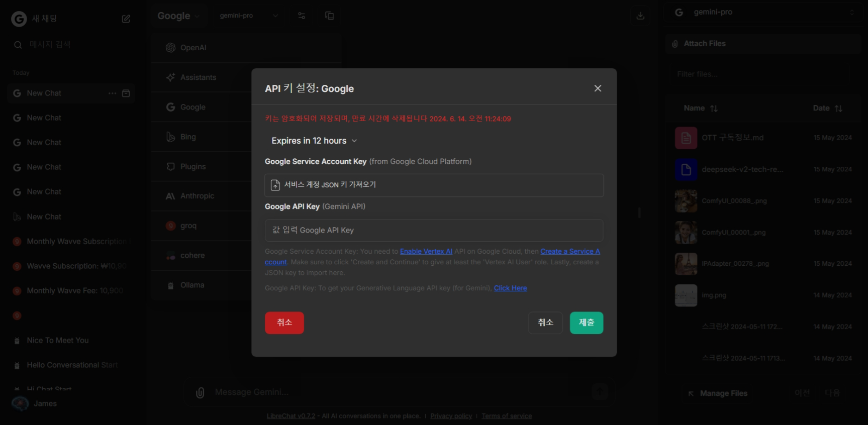Viewport: 868px width, 425px height.
Task: Click the attach file paperclip in message bar
Action: click(x=200, y=392)
